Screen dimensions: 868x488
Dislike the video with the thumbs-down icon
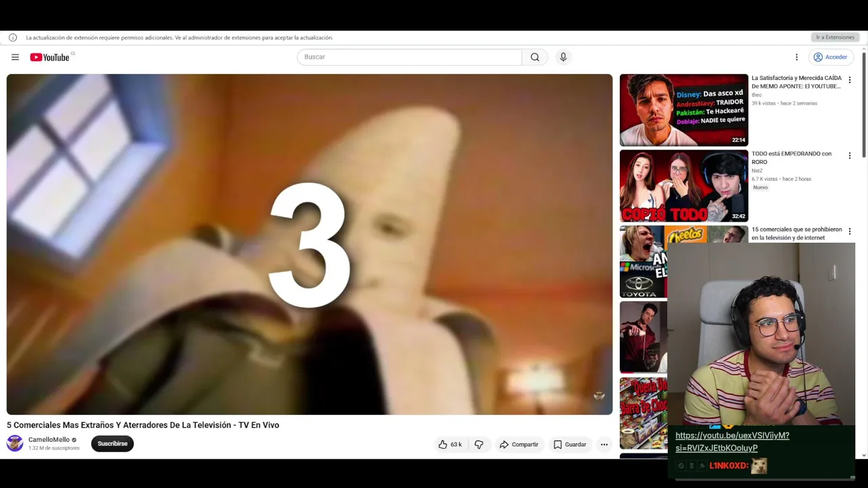tap(479, 445)
